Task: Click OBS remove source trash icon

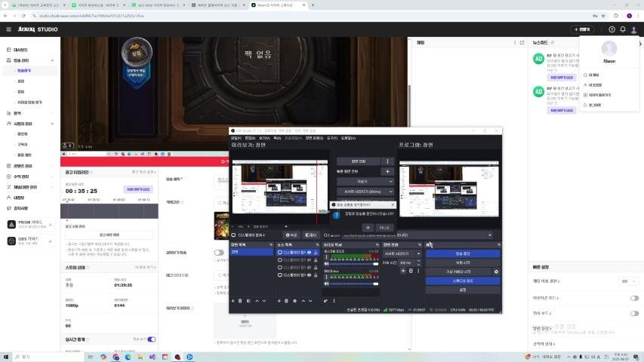Action: click(x=287, y=301)
